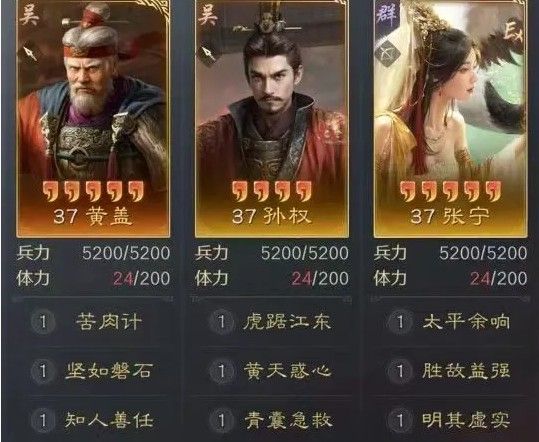Tap the Ex mark on 张宁's card
539x442 pixels.
[513, 32]
